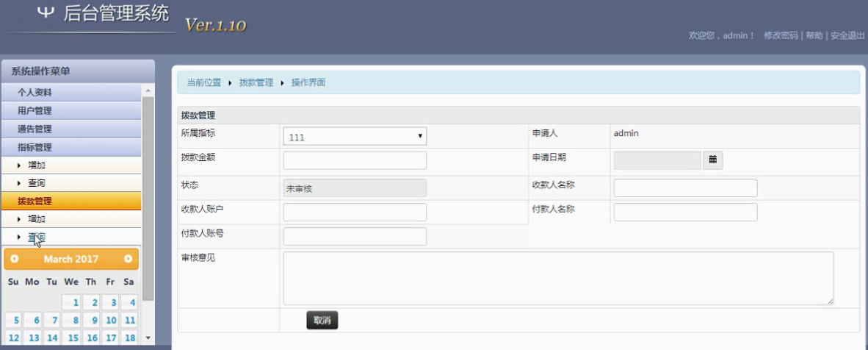Click 增加 under 拨款管理
The width and height of the screenshot is (868, 350).
[37, 219]
